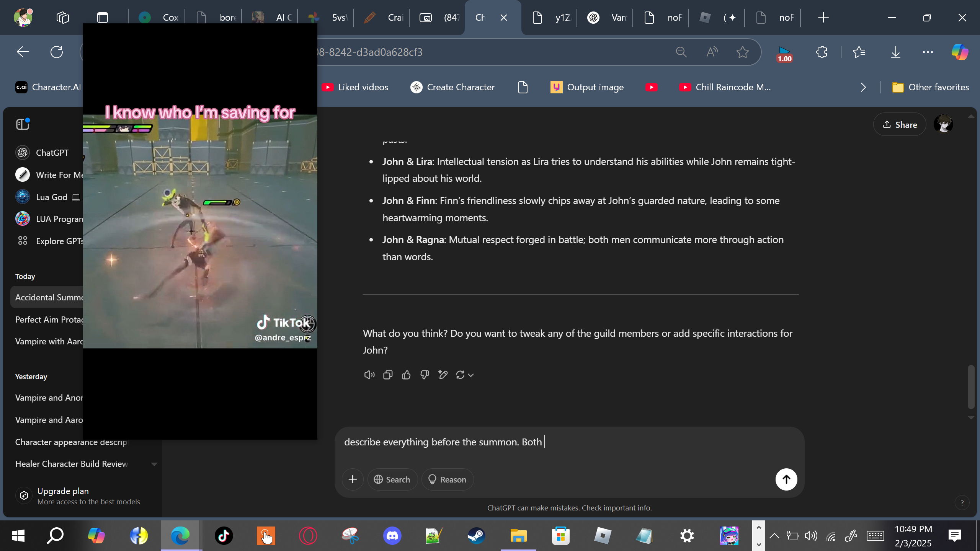Open the regenerate response dropdown
The image size is (980, 551).
click(465, 375)
